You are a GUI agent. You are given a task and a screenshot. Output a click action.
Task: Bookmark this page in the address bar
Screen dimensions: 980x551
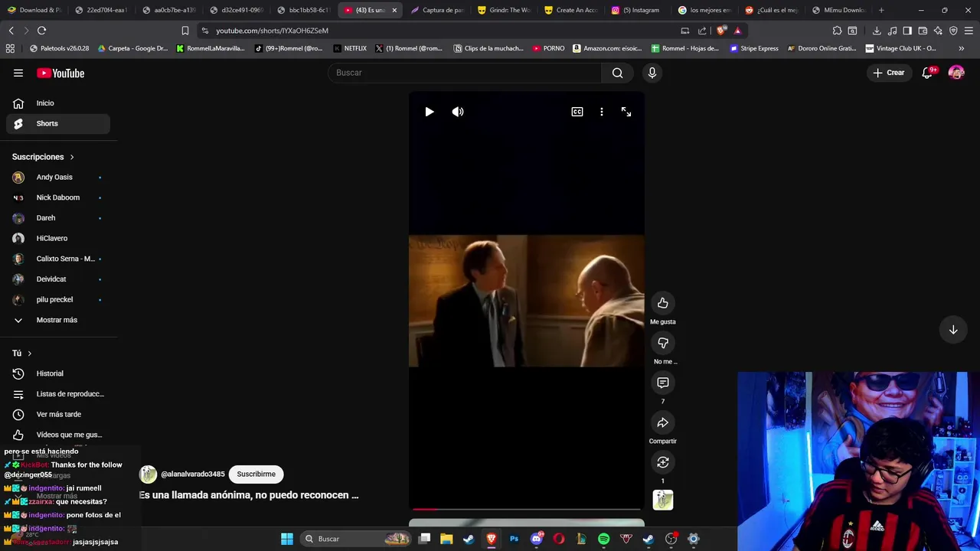(x=185, y=31)
